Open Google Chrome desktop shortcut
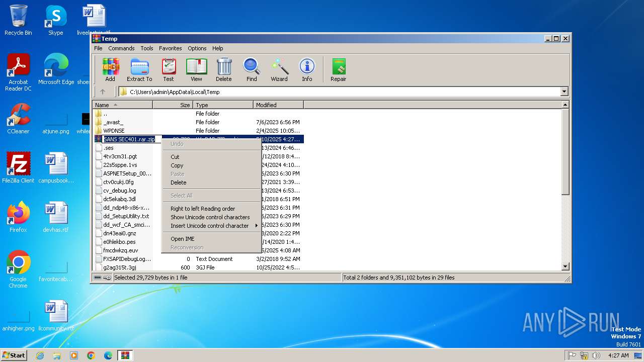Viewport: 644px width, 362px height. [18, 269]
